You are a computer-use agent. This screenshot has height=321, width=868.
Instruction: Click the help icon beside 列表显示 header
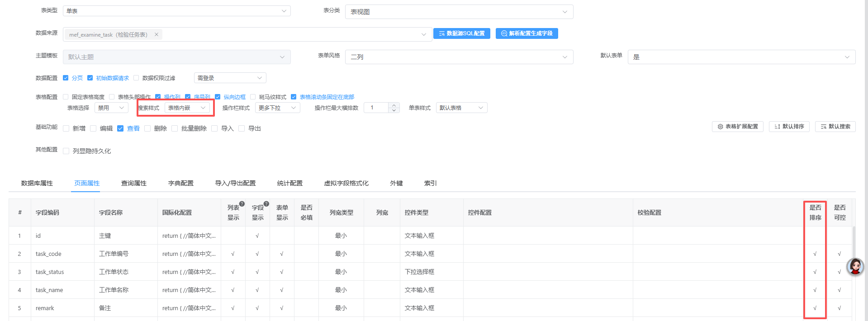point(242,204)
